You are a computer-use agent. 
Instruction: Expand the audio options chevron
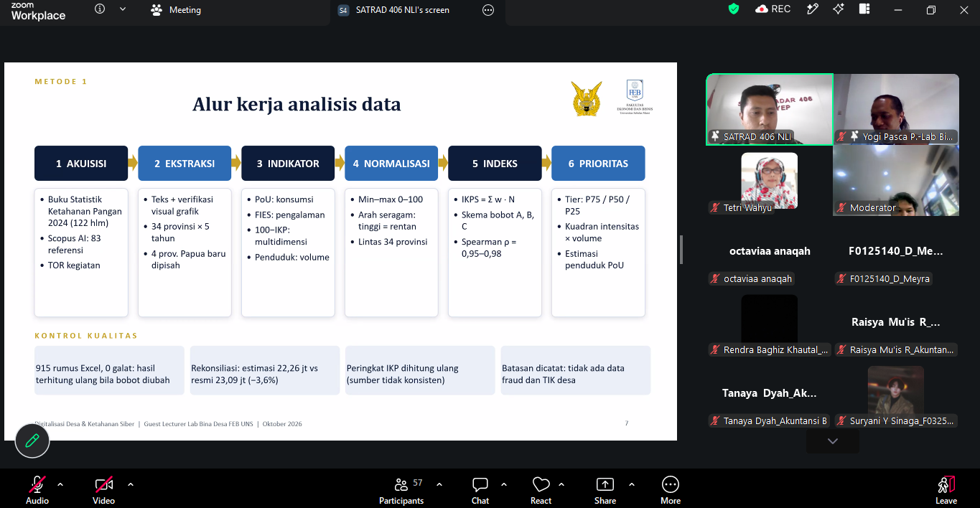point(60,484)
